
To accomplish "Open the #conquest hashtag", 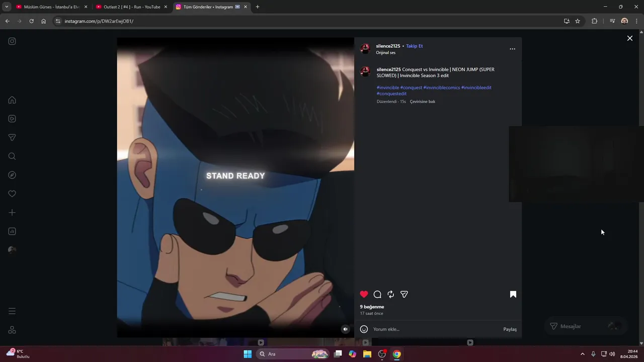I will pos(411,87).
